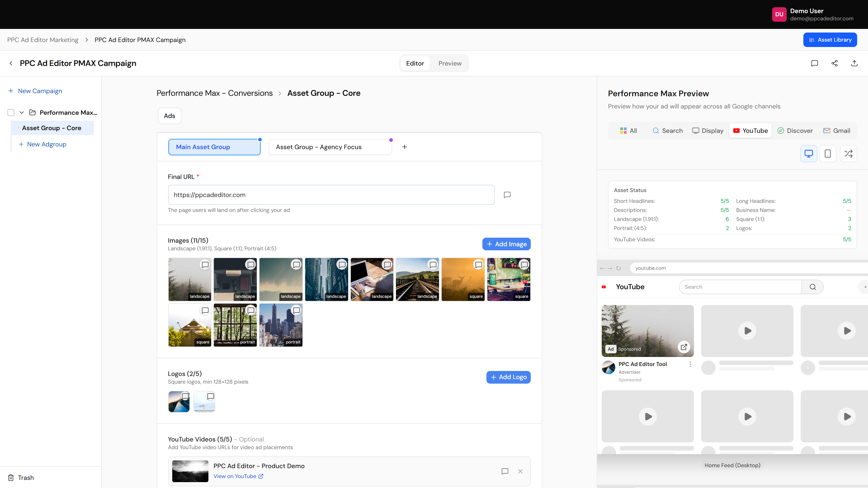Open Performance Max – Conversions breadcrumb

tap(215, 93)
